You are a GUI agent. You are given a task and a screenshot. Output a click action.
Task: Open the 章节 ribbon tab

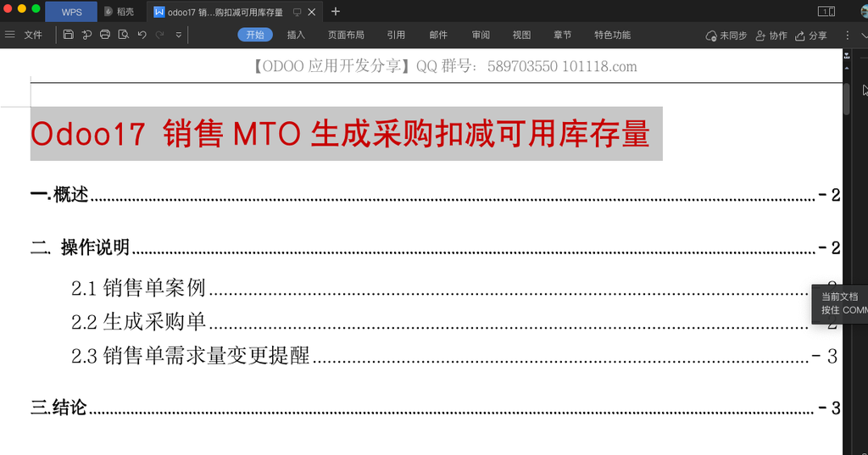[x=563, y=35]
